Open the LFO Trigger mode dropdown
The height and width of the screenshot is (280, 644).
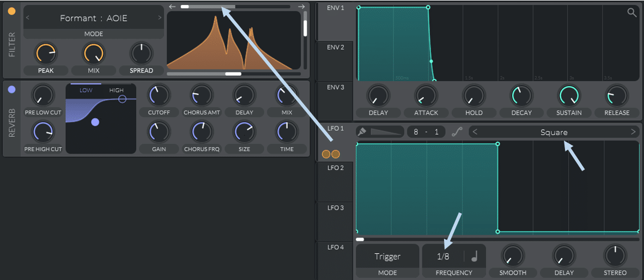(387, 257)
